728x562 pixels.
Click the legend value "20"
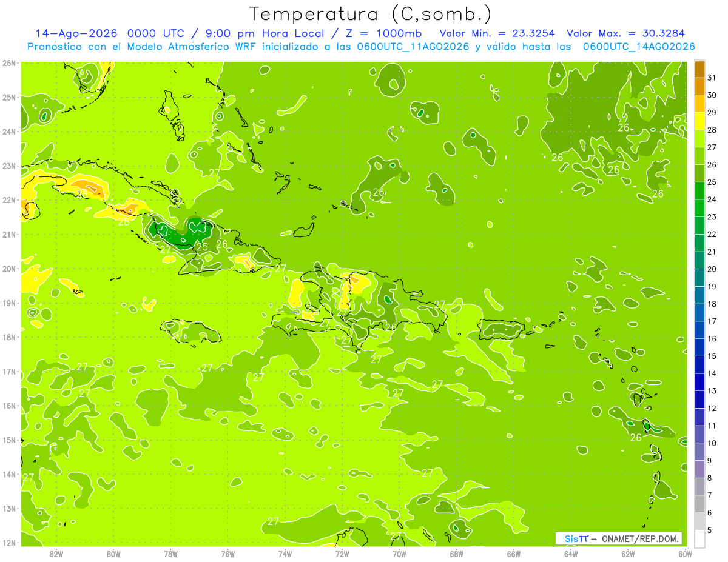tap(712, 269)
